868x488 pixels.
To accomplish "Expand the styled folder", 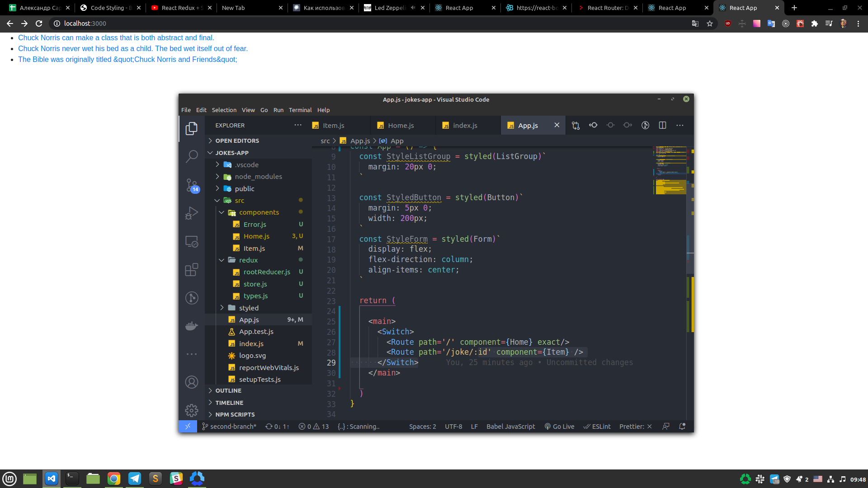I will pos(249,308).
